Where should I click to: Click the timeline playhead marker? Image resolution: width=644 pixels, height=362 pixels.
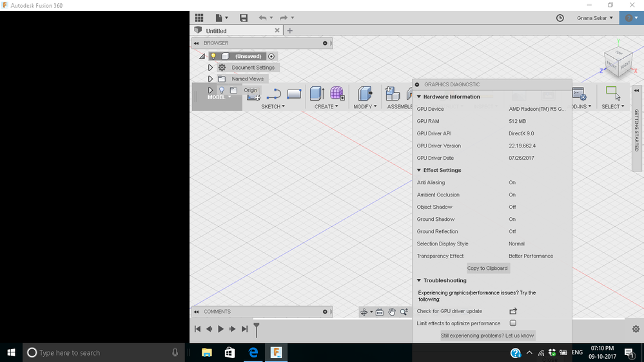tap(257, 330)
